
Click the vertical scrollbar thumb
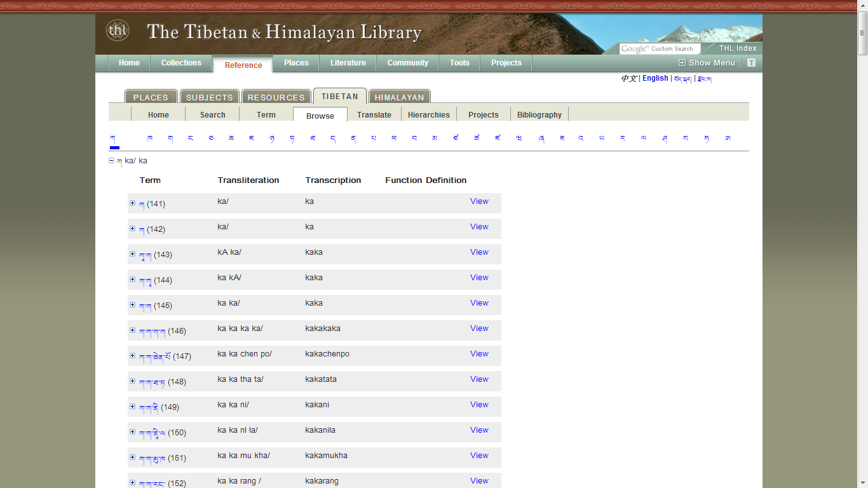pos(862,32)
